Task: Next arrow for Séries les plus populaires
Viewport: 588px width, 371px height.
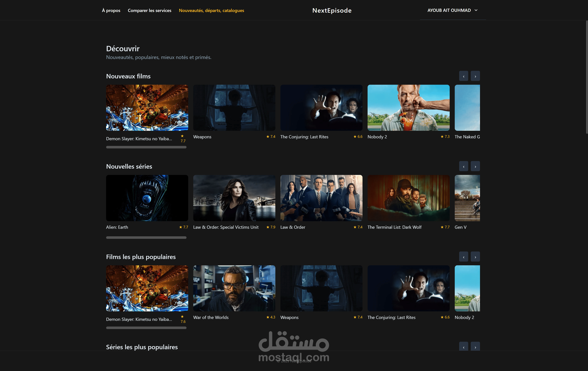Action: pos(475,346)
